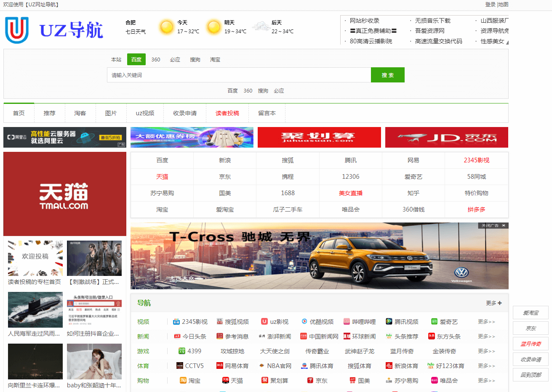Open 爱奇艺 via its icon

434,321
